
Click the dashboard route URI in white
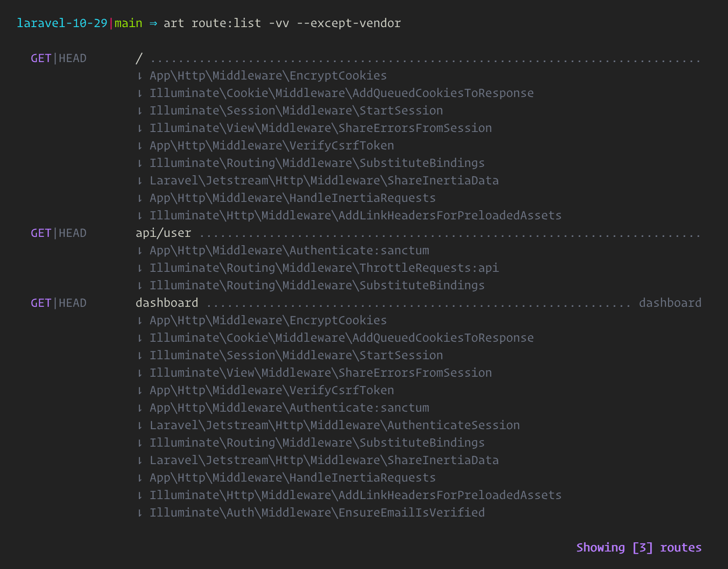tap(167, 303)
